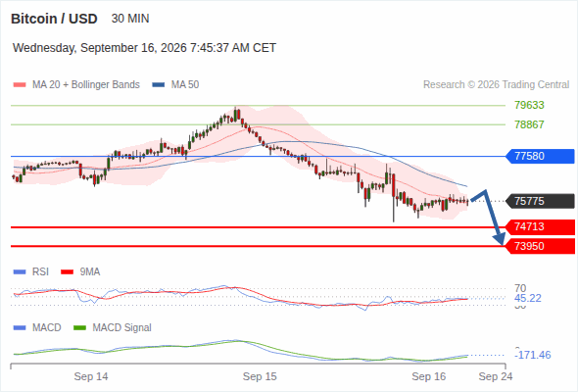Viewport: 578px width, 392px height.
Task: Click the RSI value 45.22 label
Action: pos(527,298)
